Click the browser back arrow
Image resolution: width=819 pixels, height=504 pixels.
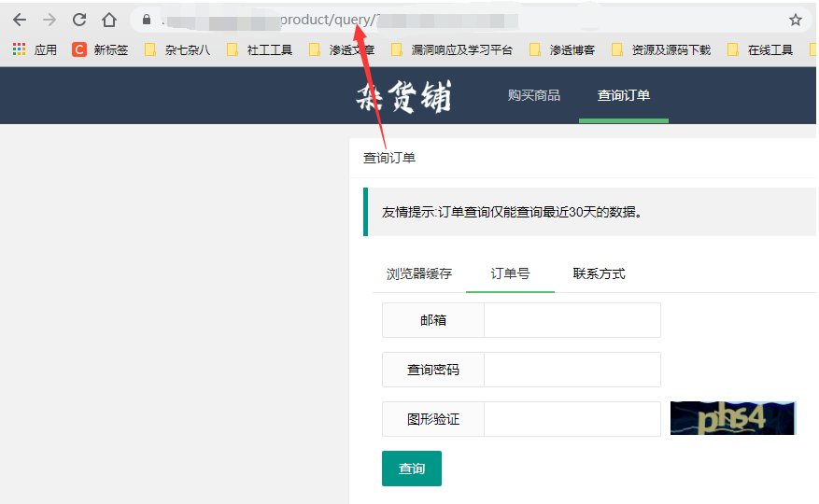(20, 20)
